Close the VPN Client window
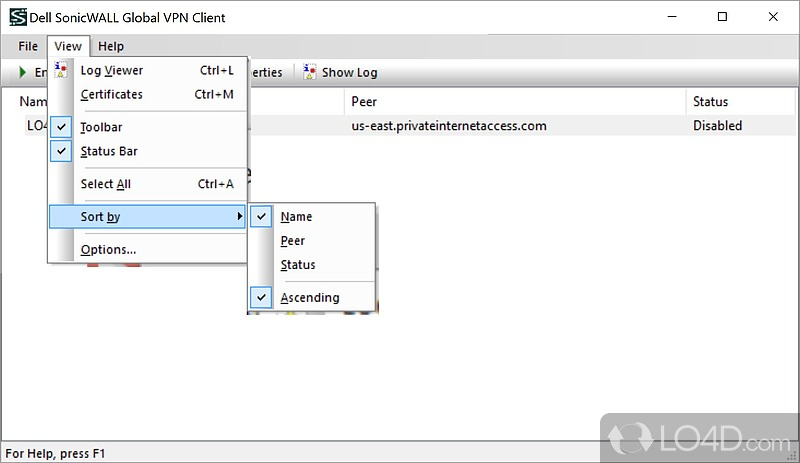The height and width of the screenshot is (463, 800). (x=773, y=17)
